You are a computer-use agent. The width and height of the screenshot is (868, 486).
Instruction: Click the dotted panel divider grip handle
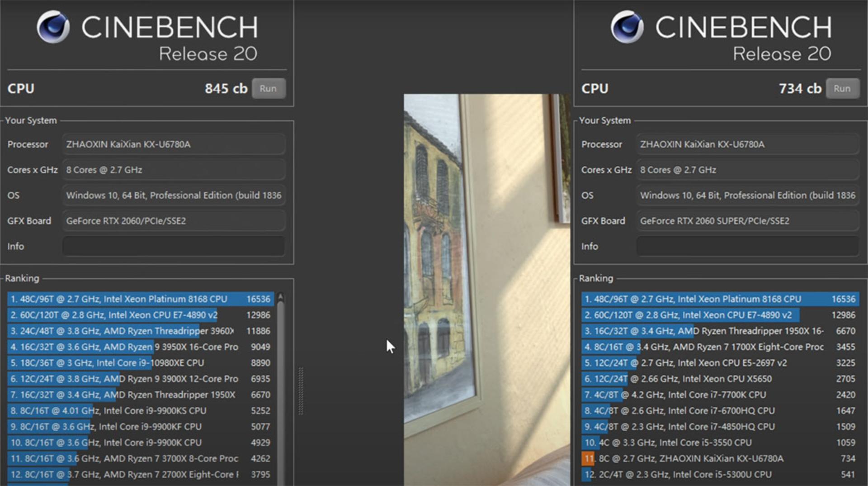click(301, 391)
